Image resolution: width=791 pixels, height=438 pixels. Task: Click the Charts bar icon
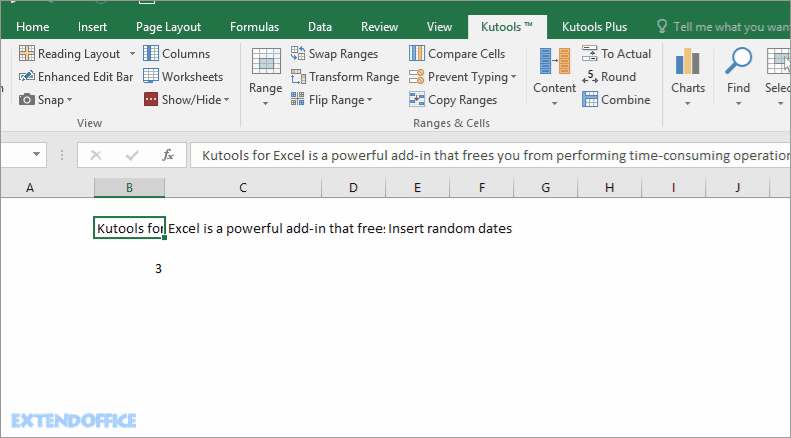click(688, 62)
